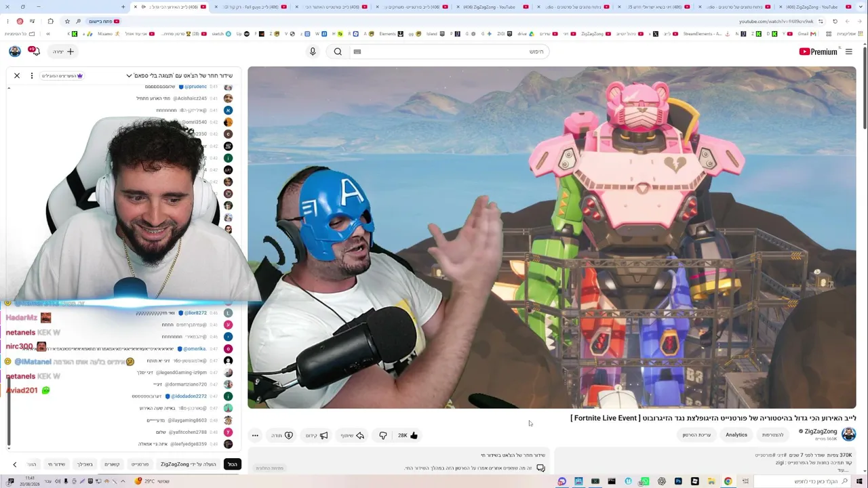Click the search magnifier button
Viewport: 868px width, 488px height.
338,52
